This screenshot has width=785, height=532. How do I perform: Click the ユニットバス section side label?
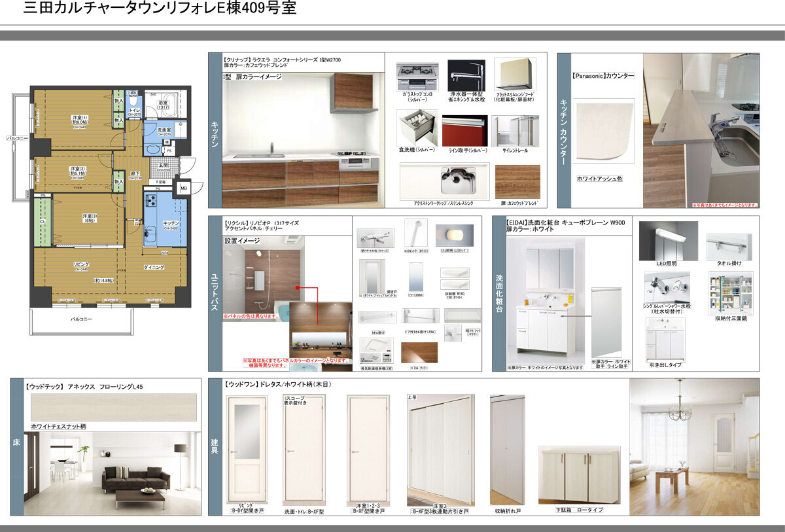pyautogui.click(x=215, y=294)
